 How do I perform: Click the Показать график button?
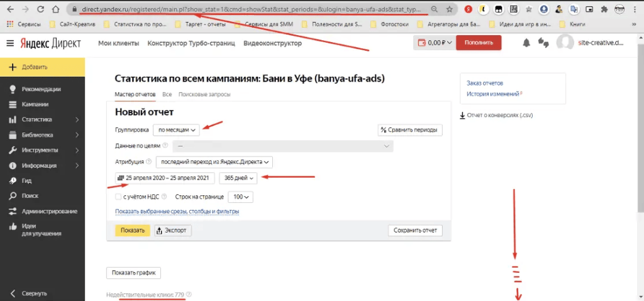[x=133, y=273]
